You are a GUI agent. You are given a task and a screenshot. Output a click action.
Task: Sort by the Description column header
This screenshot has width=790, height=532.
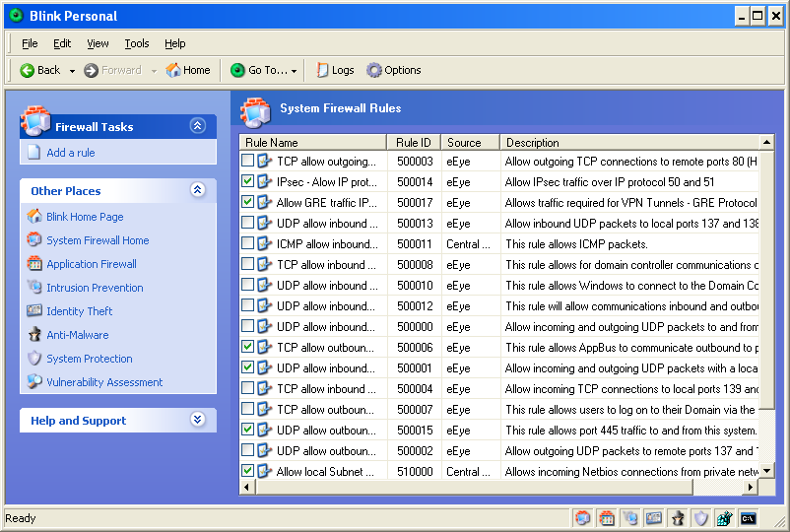(x=629, y=143)
